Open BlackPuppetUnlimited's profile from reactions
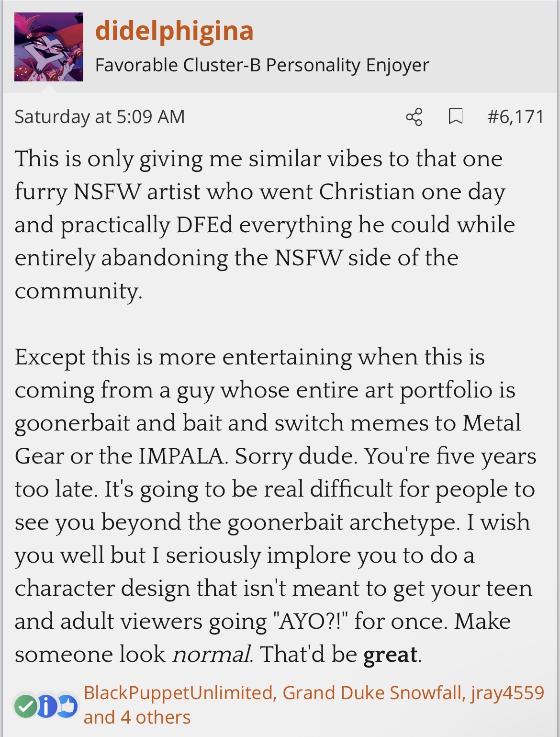This screenshot has width=560, height=737. [x=179, y=693]
